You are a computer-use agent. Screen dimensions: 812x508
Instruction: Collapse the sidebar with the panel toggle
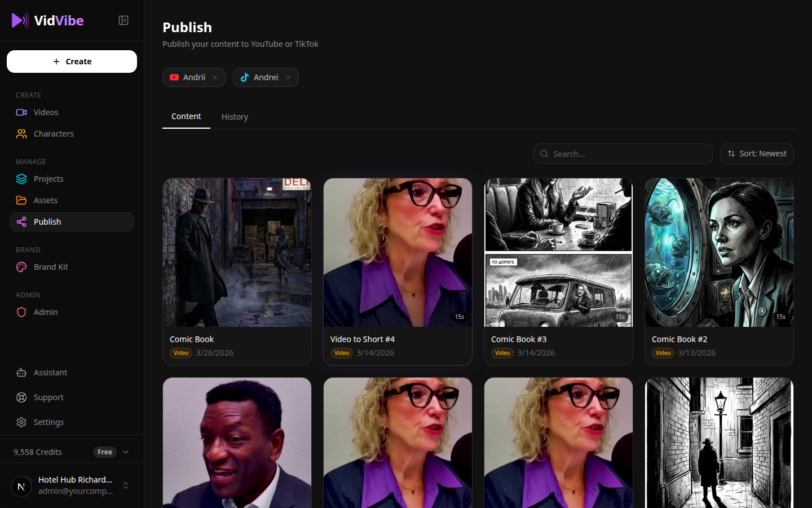coord(123,20)
